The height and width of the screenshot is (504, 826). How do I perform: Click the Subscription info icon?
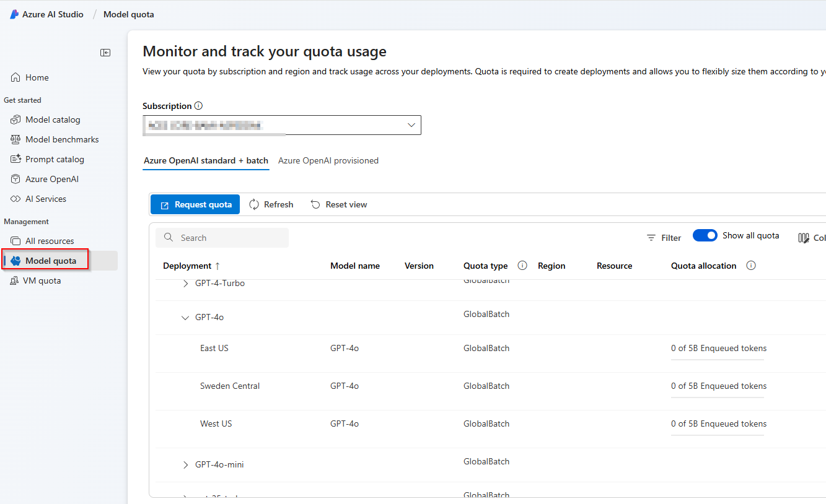click(198, 106)
